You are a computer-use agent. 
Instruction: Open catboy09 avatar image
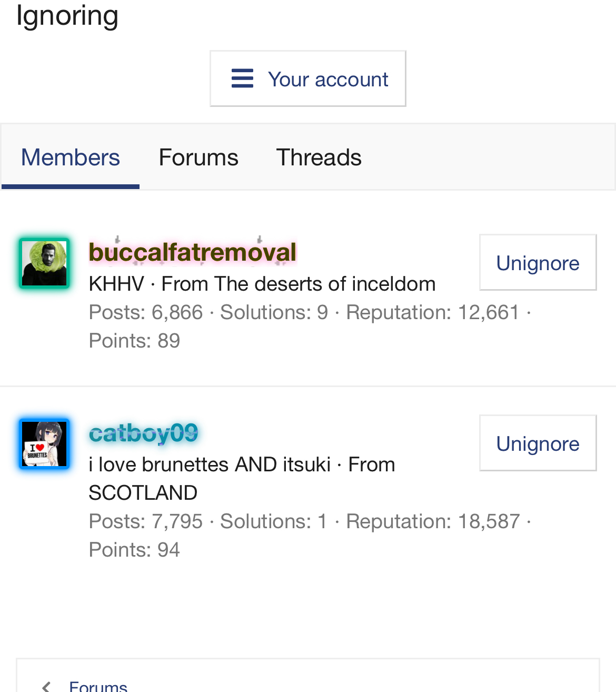(44, 443)
